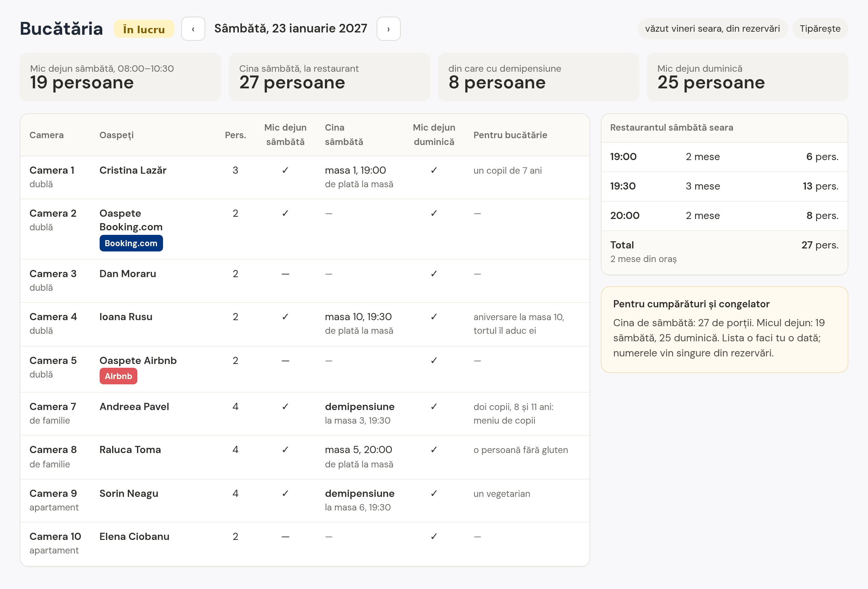The image size is (868, 589).
Task: Click the Total 27 pers. row
Action: [725, 252]
